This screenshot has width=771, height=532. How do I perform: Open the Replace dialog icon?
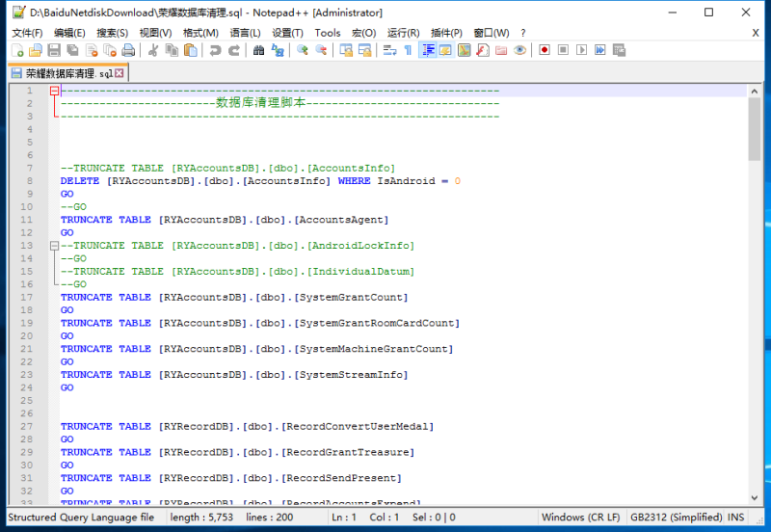[x=278, y=50]
